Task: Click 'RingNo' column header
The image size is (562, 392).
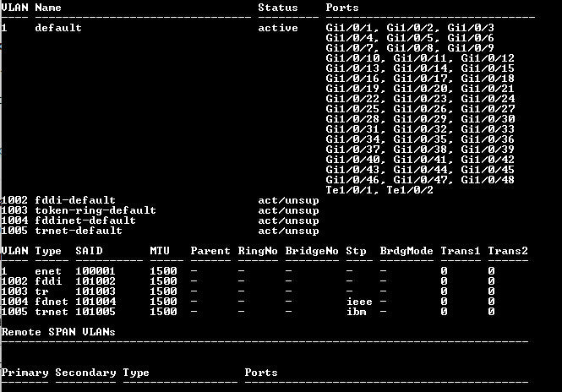Action: coord(258,250)
